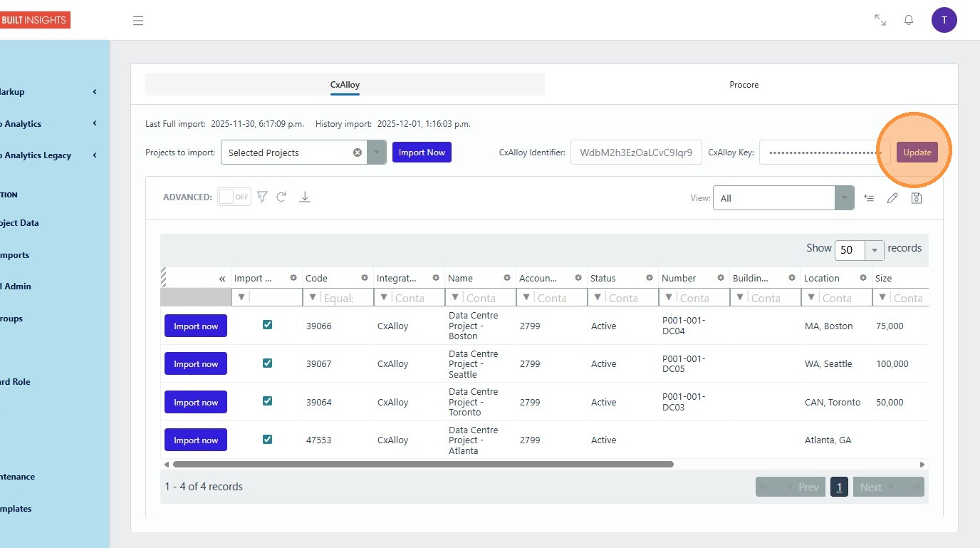
Task: Save the view using the disk icon
Action: (x=917, y=198)
